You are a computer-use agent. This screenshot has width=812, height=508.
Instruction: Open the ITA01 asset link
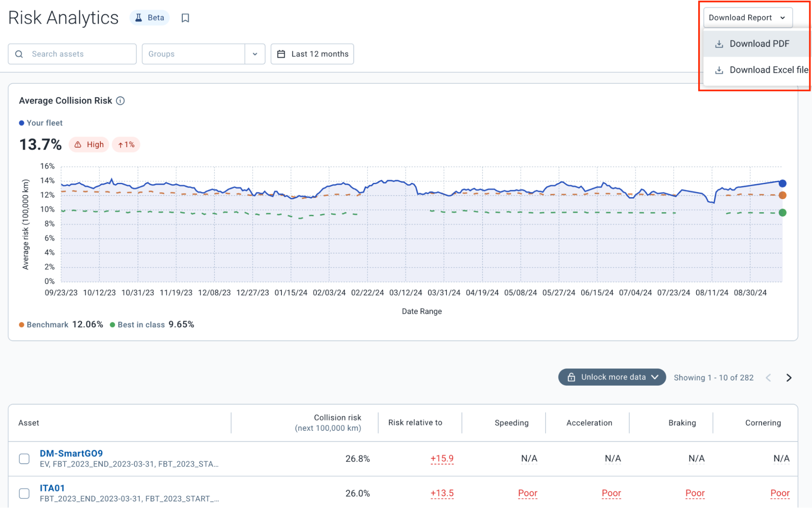click(x=52, y=488)
